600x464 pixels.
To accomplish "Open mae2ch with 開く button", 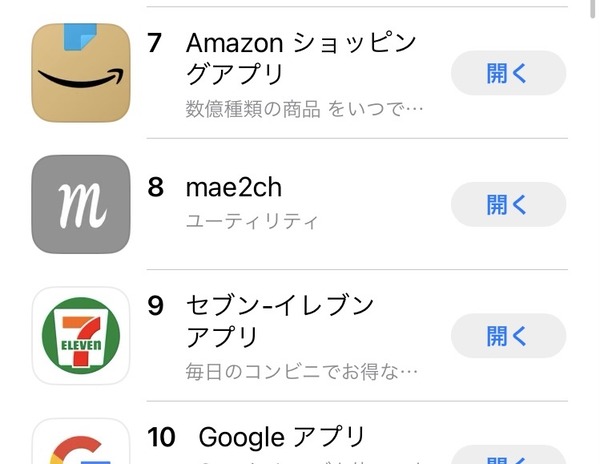I will (508, 204).
